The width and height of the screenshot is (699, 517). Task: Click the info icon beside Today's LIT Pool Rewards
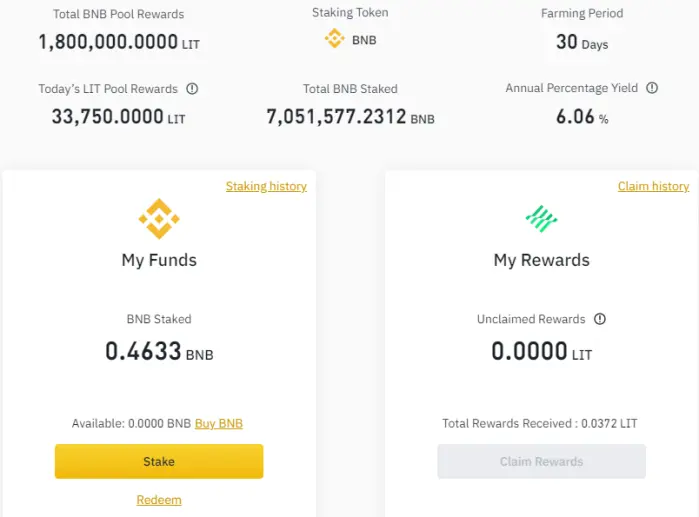tap(192, 89)
